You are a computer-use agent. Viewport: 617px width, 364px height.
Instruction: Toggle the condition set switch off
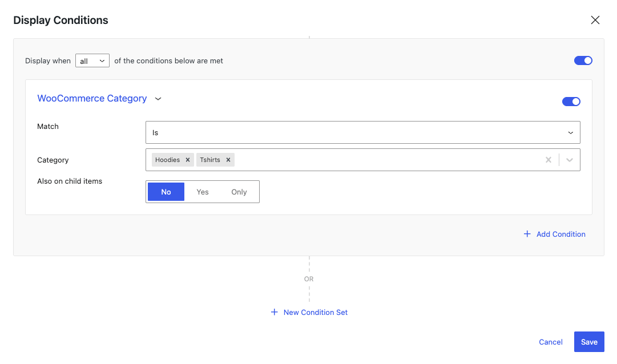click(x=583, y=60)
